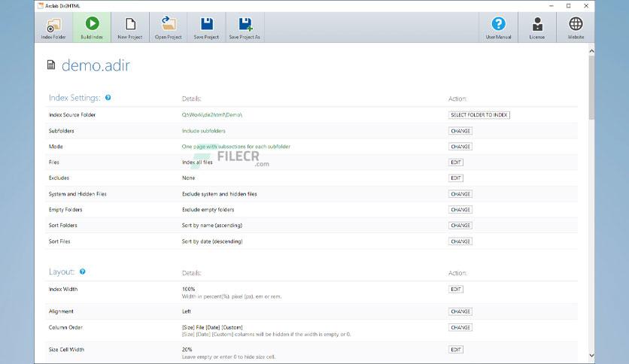Image resolution: width=629 pixels, height=364 pixels.
Task: Click the help icon beside Layout
Action: 82,271
